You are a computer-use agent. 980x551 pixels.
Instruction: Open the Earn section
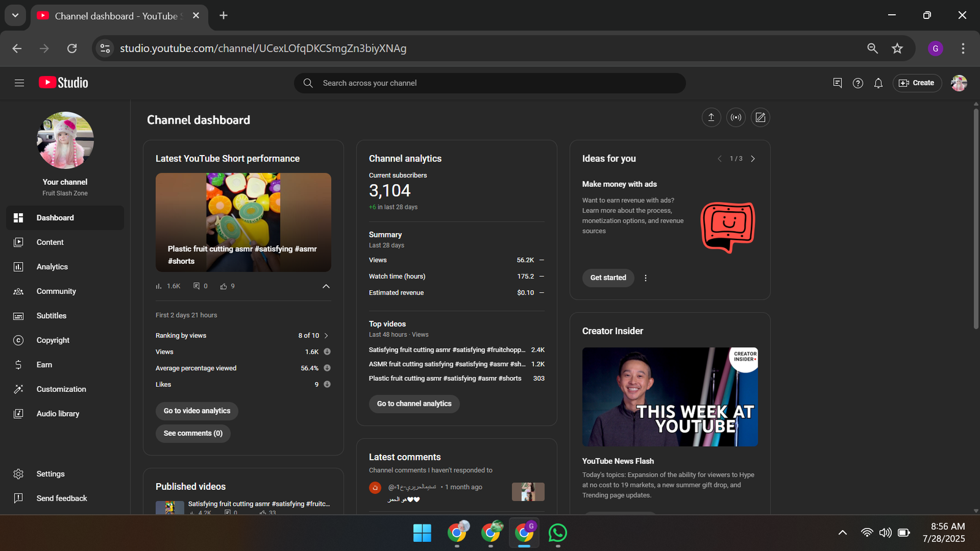[x=65, y=365]
